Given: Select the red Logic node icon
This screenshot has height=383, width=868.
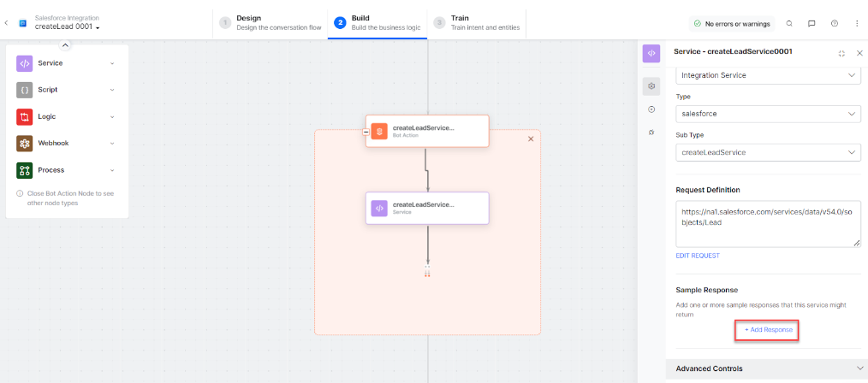Looking at the screenshot, I should click(24, 116).
